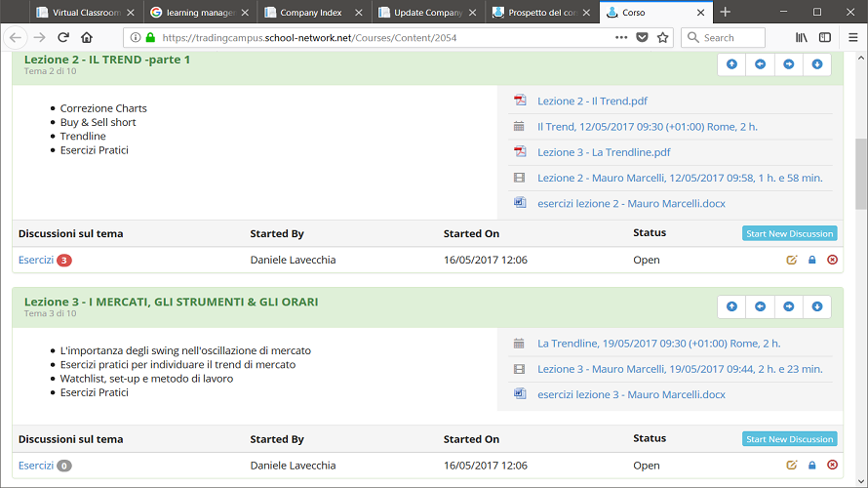Click the browser Search field

(723, 38)
